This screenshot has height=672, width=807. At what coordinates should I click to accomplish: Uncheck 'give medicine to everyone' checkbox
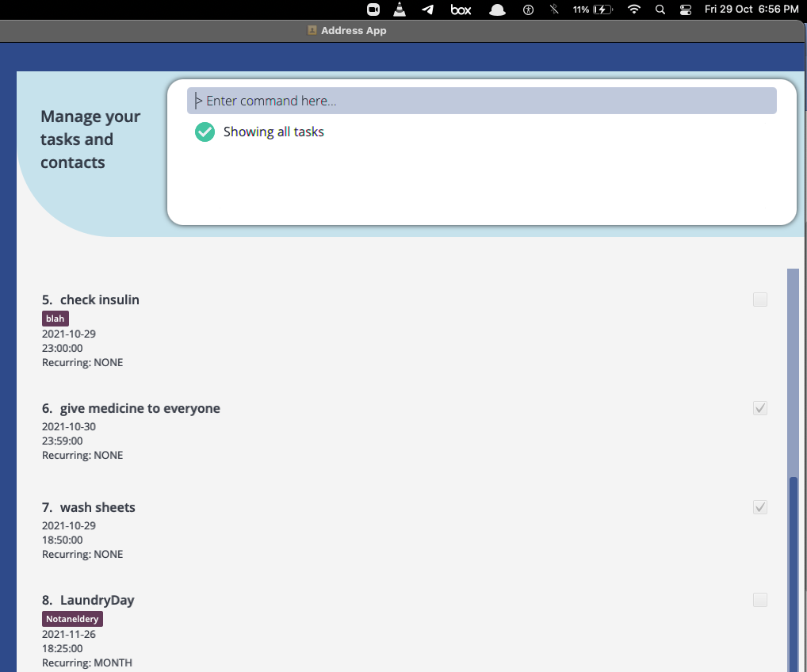(x=760, y=408)
